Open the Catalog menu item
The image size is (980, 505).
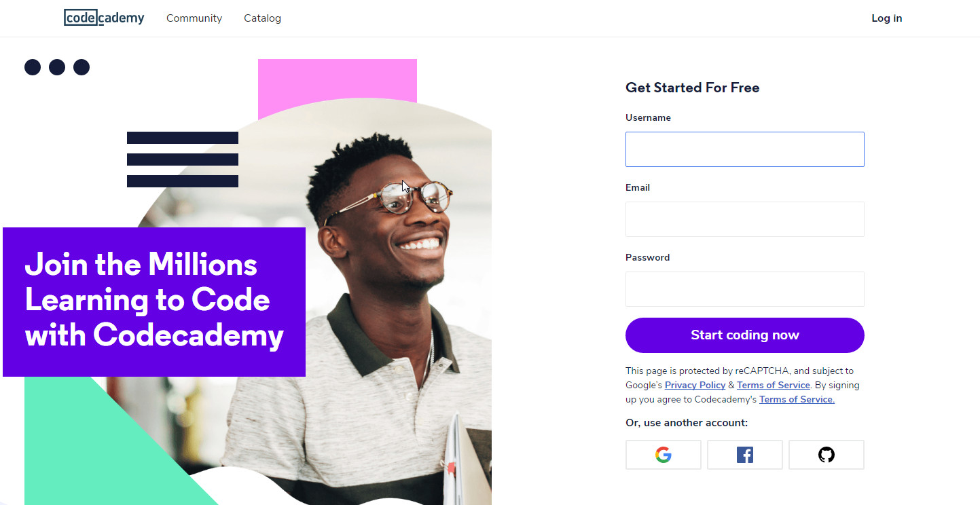(262, 18)
